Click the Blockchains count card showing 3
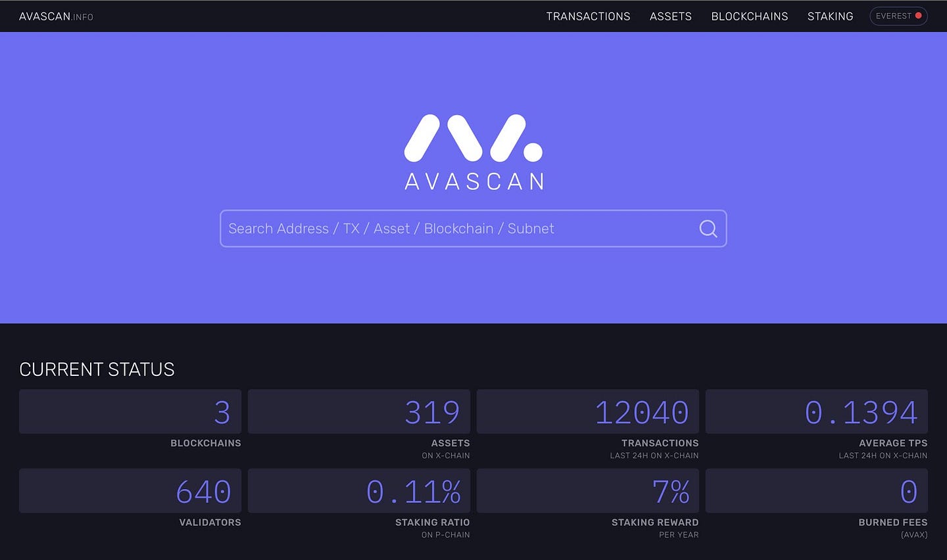 point(130,411)
